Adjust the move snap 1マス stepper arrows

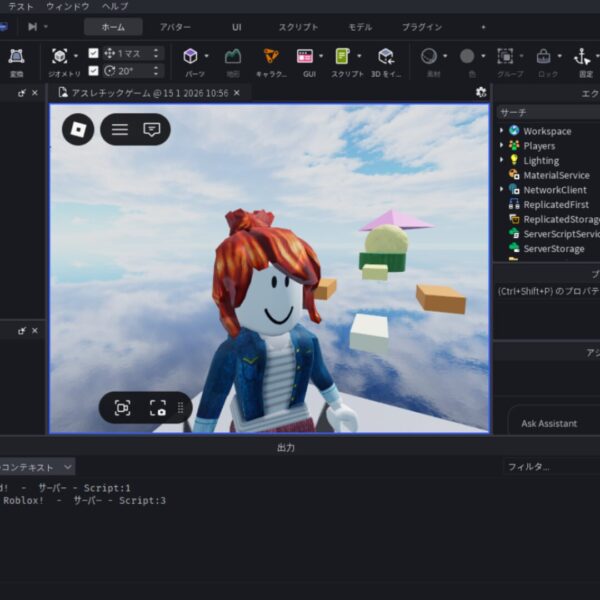(156, 53)
